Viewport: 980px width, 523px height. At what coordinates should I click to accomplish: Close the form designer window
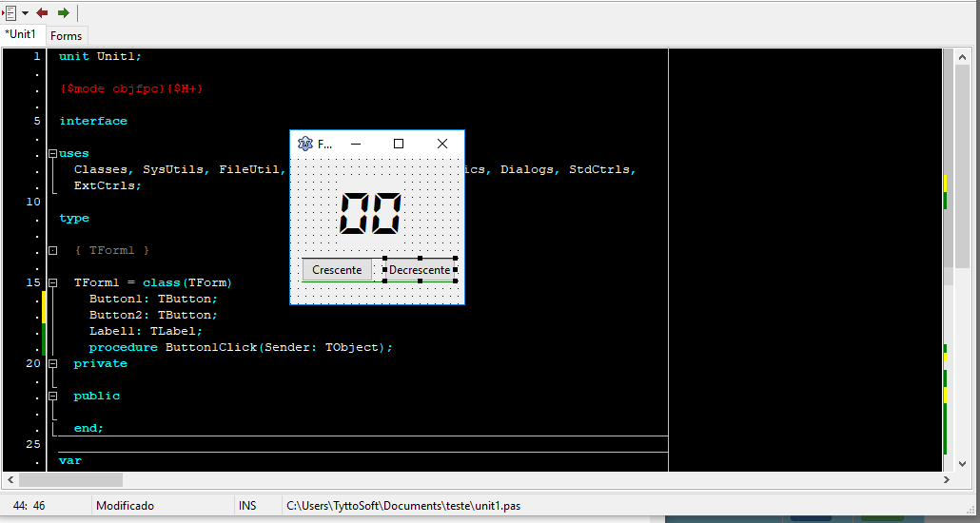click(x=441, y=144)
